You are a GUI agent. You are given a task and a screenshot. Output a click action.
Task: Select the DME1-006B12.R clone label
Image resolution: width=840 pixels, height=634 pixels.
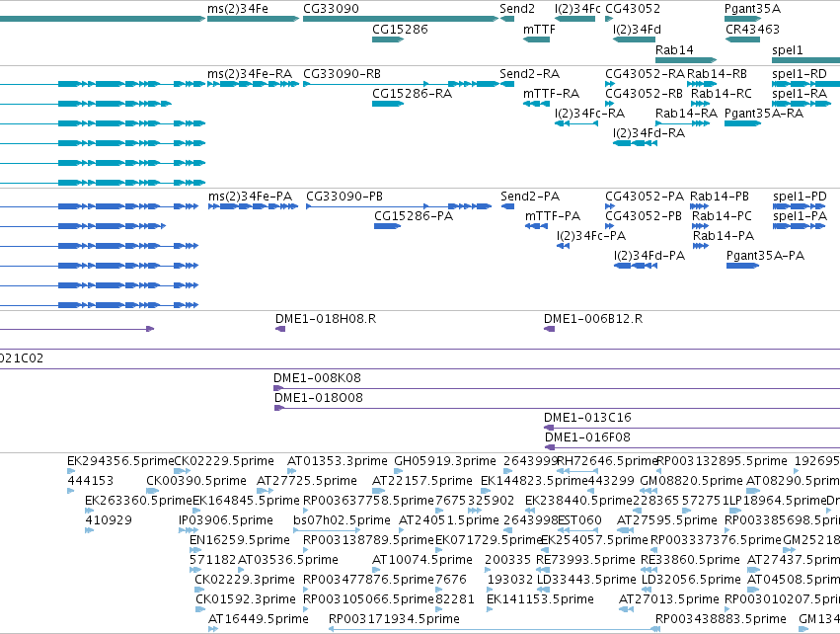[593, 318]
